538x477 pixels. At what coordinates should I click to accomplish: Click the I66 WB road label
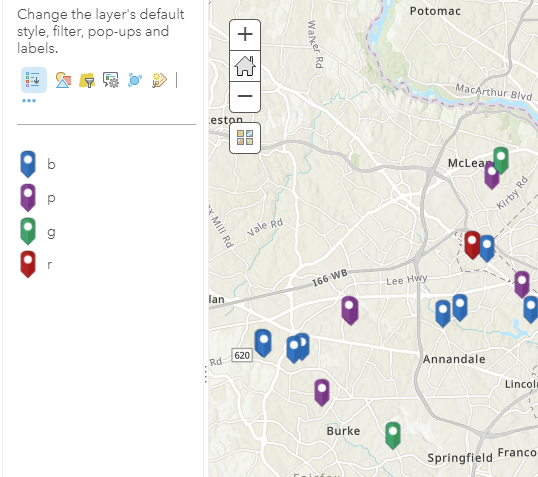[330, 278]
